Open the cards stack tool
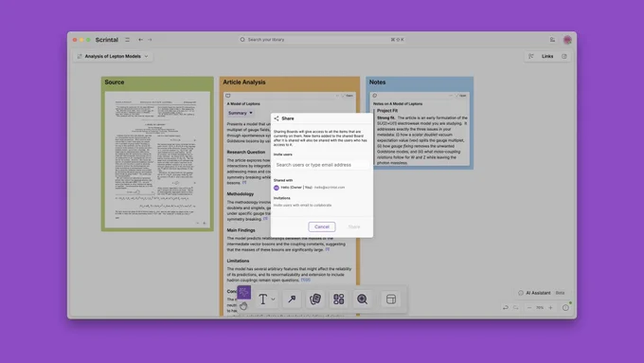Screen dimensions: 644x363 click(x=315, y=299)
